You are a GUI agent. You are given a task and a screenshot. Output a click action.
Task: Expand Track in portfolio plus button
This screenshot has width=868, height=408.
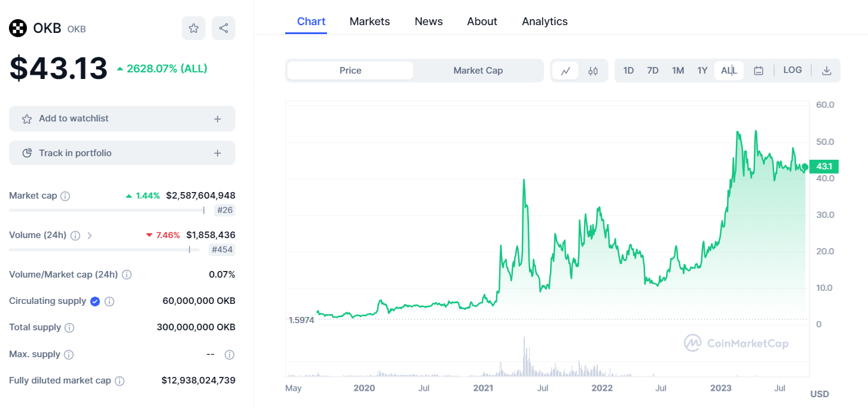click(218, 153)
